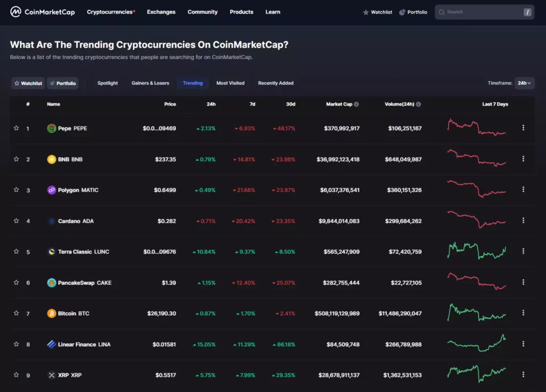Click the BNB coin logo
This screenshot has width=546, height=392.
52,159
